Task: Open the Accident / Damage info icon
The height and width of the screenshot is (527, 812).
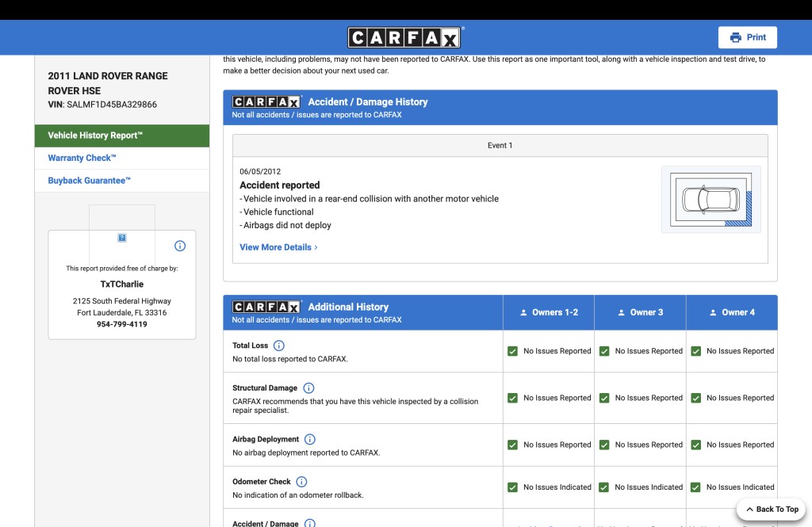Action: (x=310, y=523)
